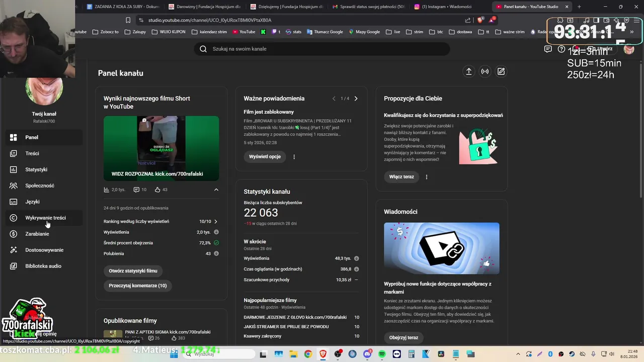Click Obejrzyj teraz button
Viewport: 644px width, 362px height.
(404, 337)
